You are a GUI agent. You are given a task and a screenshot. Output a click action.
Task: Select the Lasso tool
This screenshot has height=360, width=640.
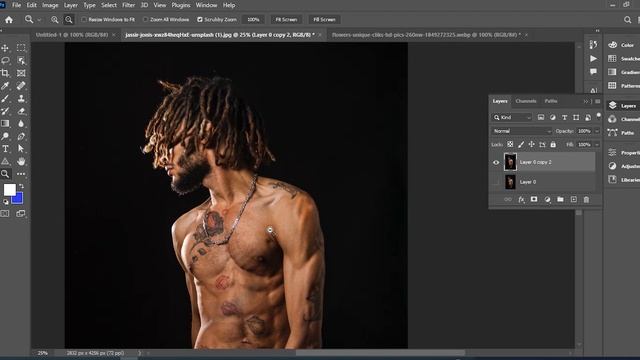[5, 60]
